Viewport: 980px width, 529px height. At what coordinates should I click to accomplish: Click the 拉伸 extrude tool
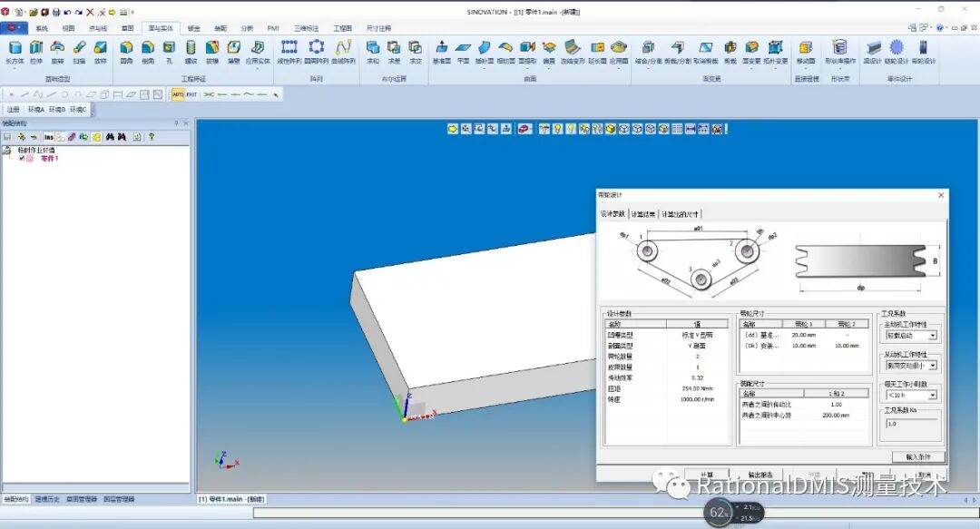pyautogui.click(x=36, y=52)
